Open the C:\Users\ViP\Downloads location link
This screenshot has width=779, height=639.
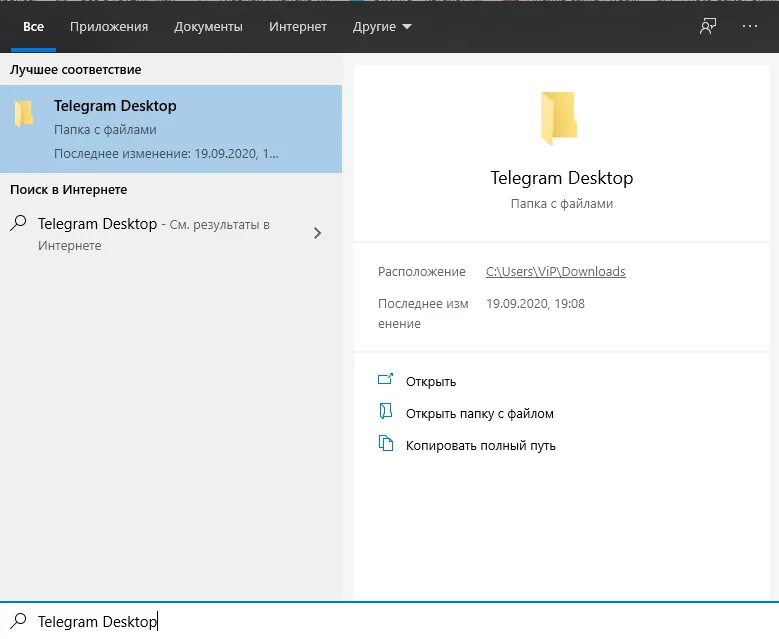(555, 271)
